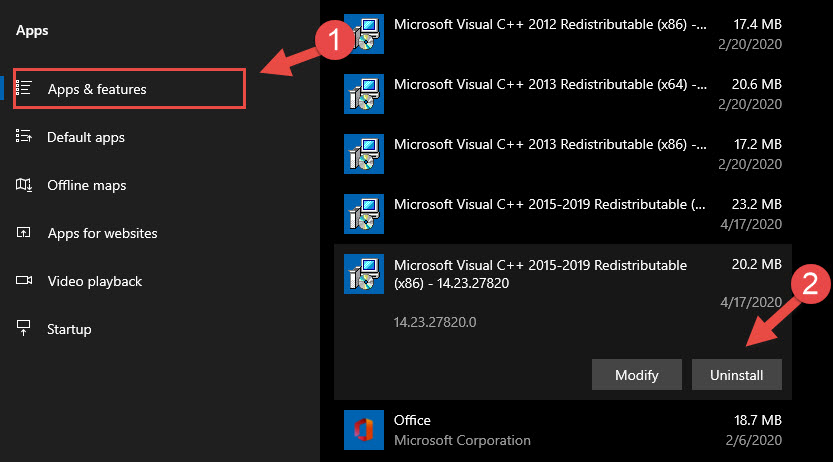Image resolution: width=833 pixels, height=462 pixels.
Task: Click installer icon for Visual C++ 2012 (x86)
Action: (364, 34)
